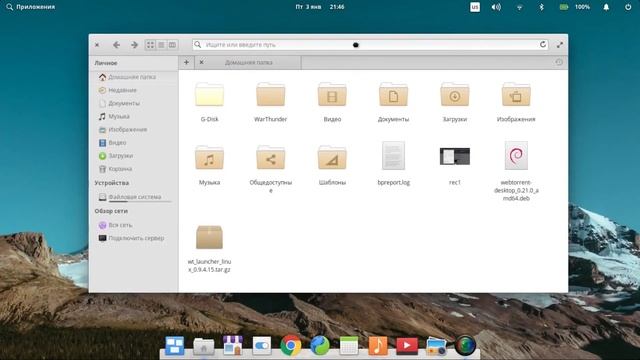Open Multitasking View from the dock
The height and width of the screenshot is (360, 640).
tap(175, 346)
